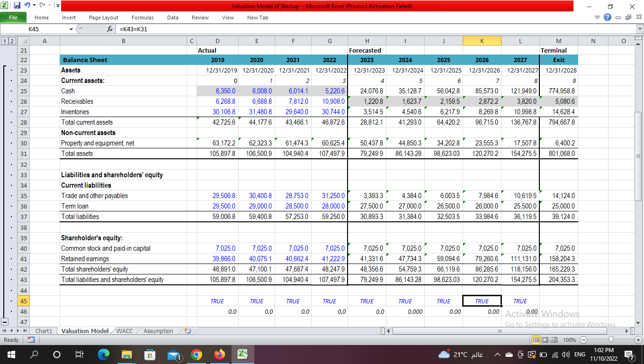Open the Formulas ribbon tab

click(x=143, y=18)
